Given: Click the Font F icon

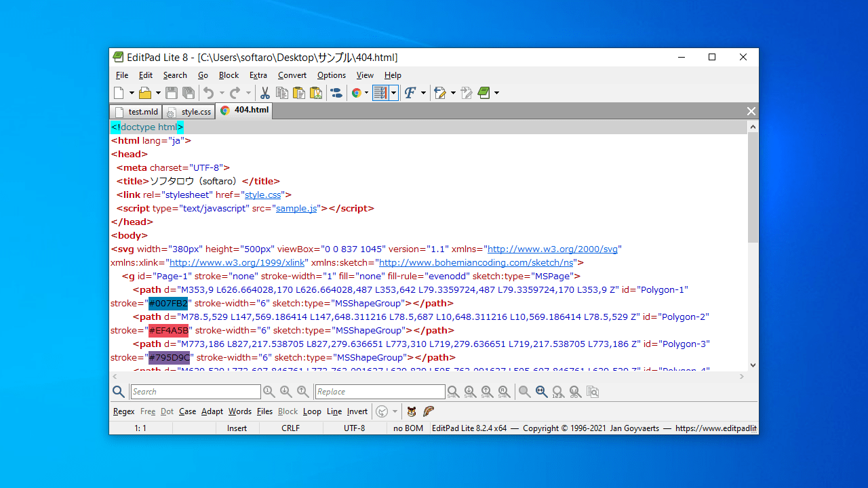Looking at the screenshot, I should pyautogui.click(x=410, y=93).
